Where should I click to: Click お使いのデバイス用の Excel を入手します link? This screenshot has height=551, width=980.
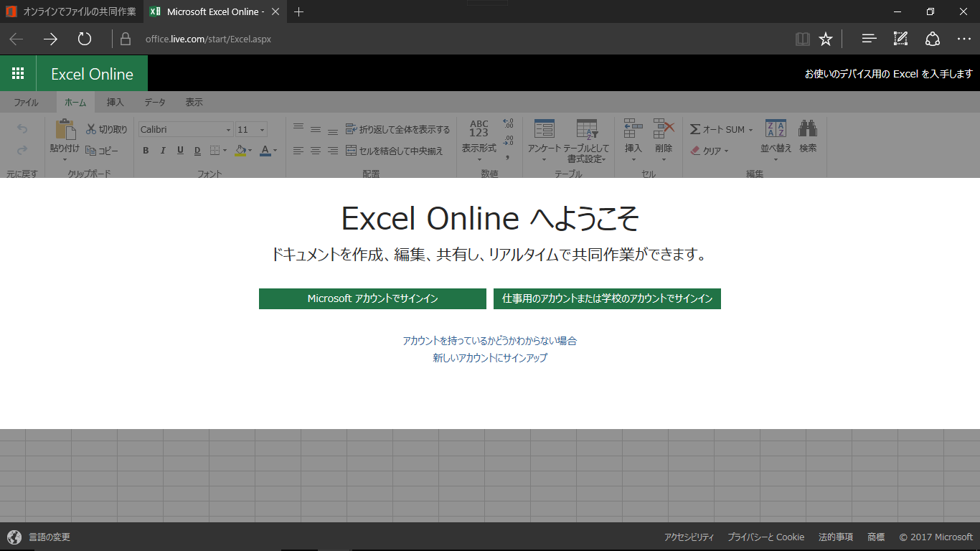click(889, 74)
